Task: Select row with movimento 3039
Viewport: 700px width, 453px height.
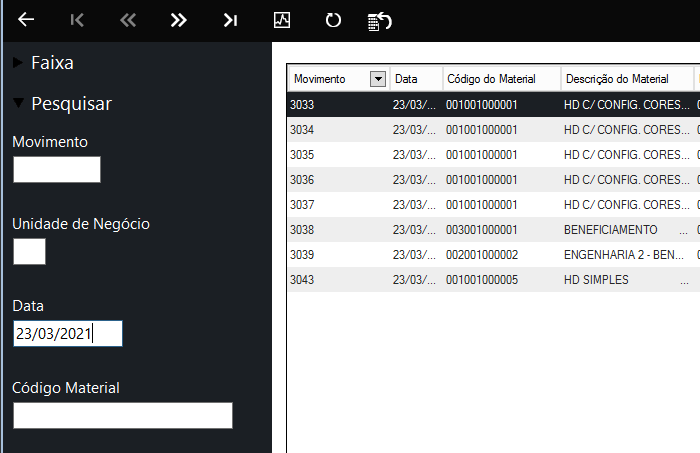Action: [494, 255]
